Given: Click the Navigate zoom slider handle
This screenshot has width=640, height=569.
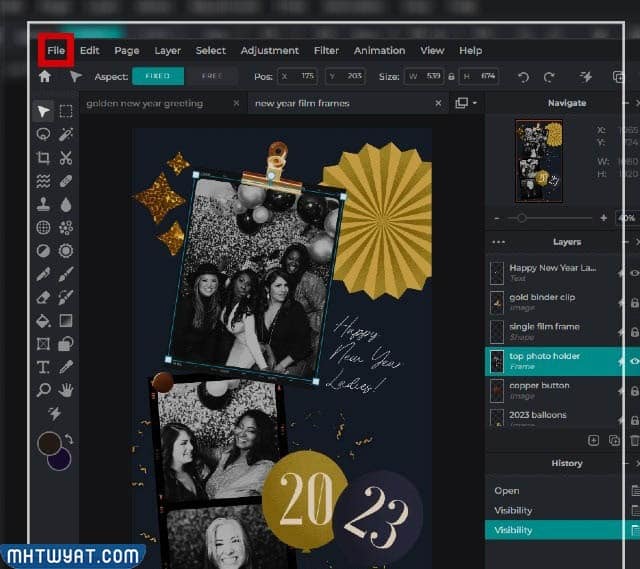Looking at the screenshot, I should pos(519,217).
